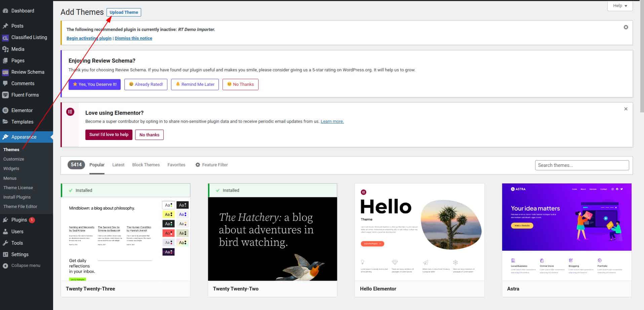Click the Hello Elementor theme name

(378, 289)
